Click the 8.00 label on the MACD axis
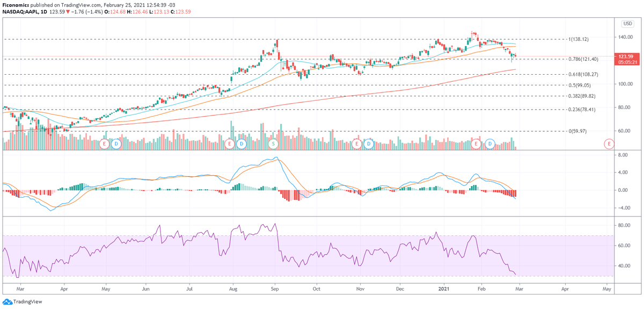The image size is (644, 309). 623,155
